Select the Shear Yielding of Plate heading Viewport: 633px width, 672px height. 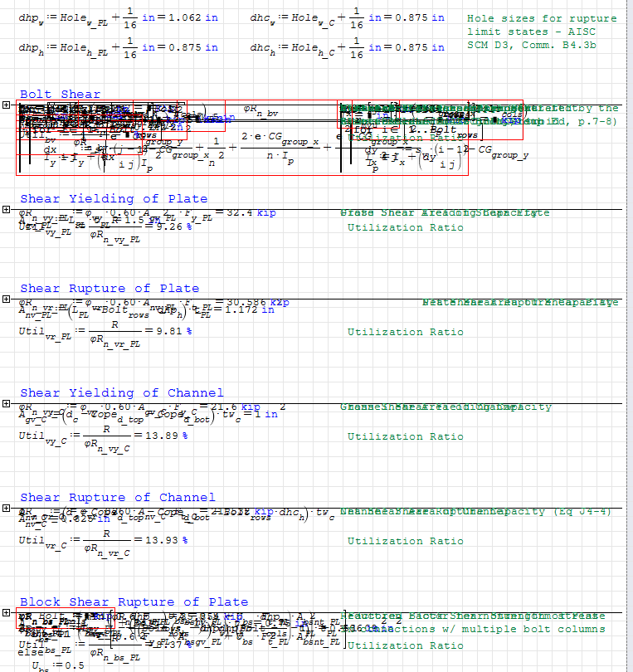[x=114, y=199]
